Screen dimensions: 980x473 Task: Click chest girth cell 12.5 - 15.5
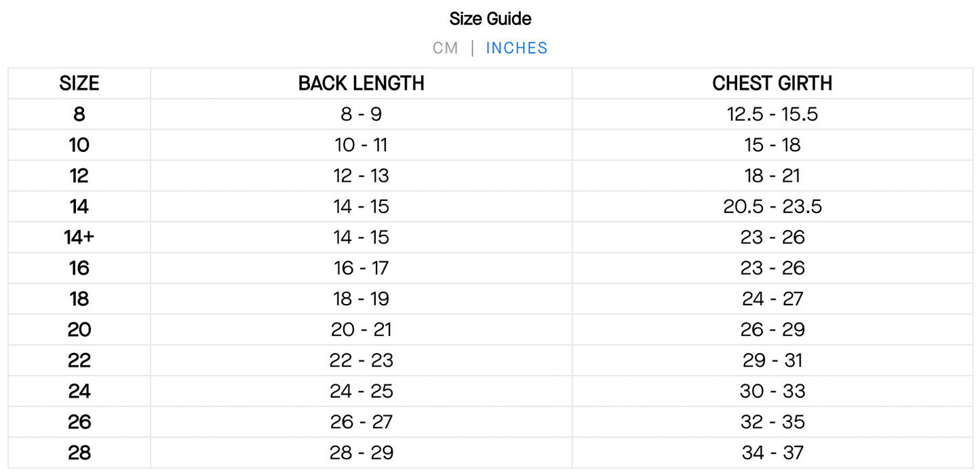tap(772, 114)
